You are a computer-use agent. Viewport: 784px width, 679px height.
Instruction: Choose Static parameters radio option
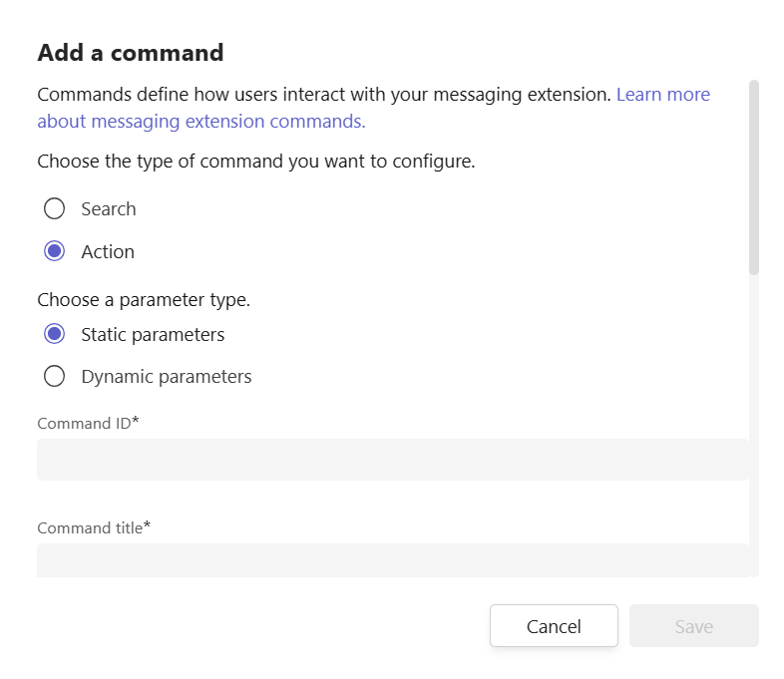pyautogui.click(x=54, y=334)
